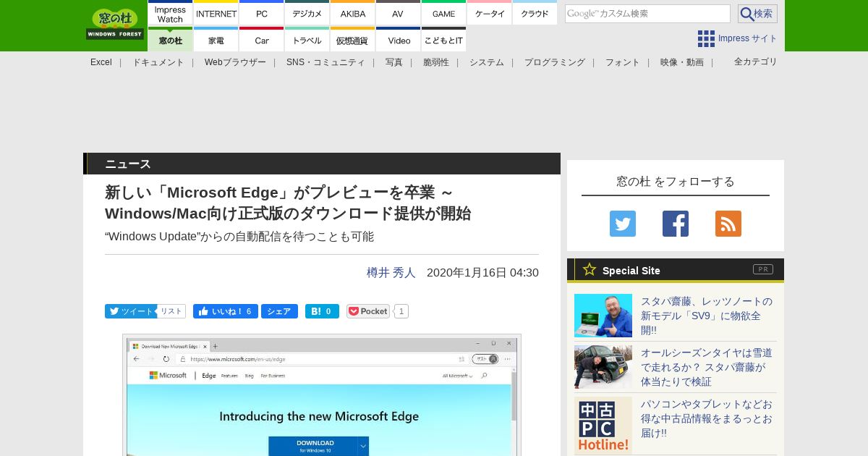Image resolution: width=868 pixels, height=456 pixels.
Task: Follow 窓の杜 on Twitter icon
Action: click(x=623, y=224)
